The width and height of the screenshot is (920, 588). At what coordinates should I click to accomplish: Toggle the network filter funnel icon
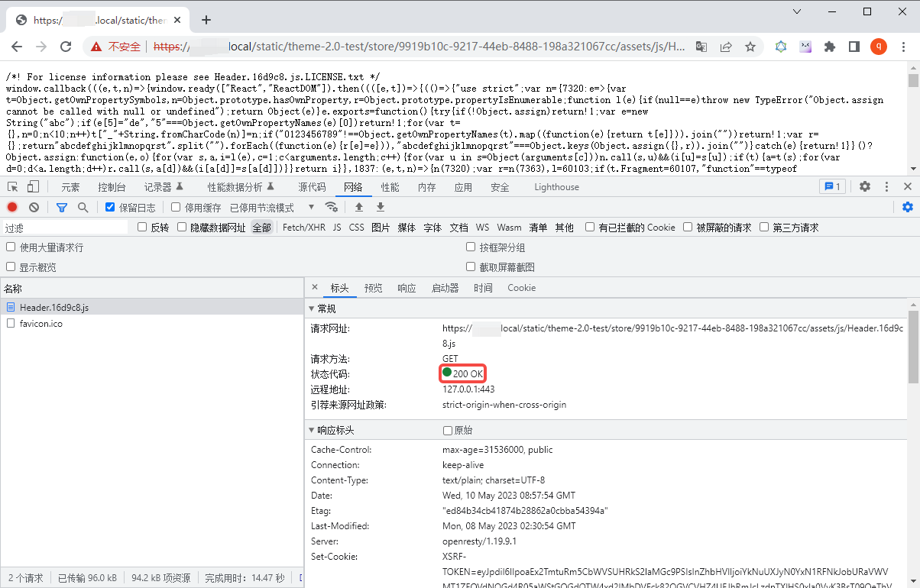[62, 207]
